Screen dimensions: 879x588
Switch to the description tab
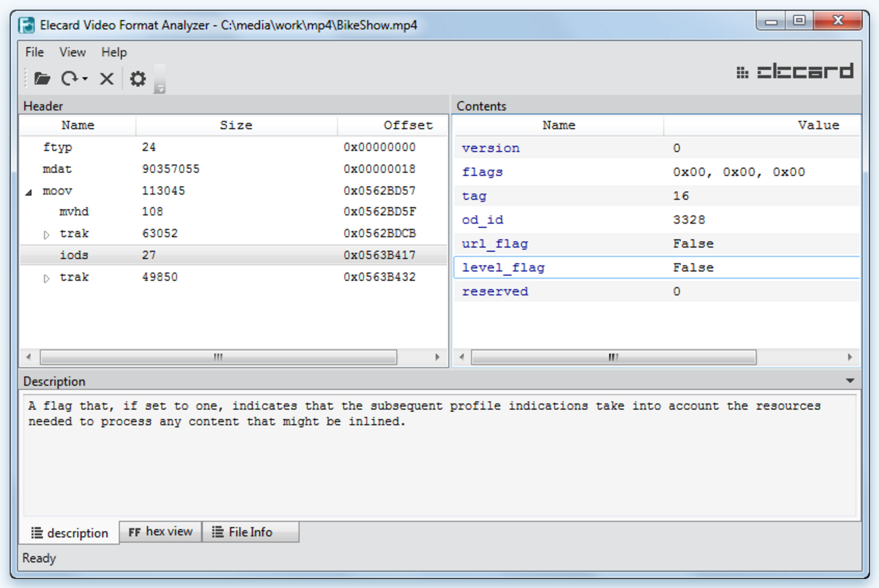coord(70,533)
